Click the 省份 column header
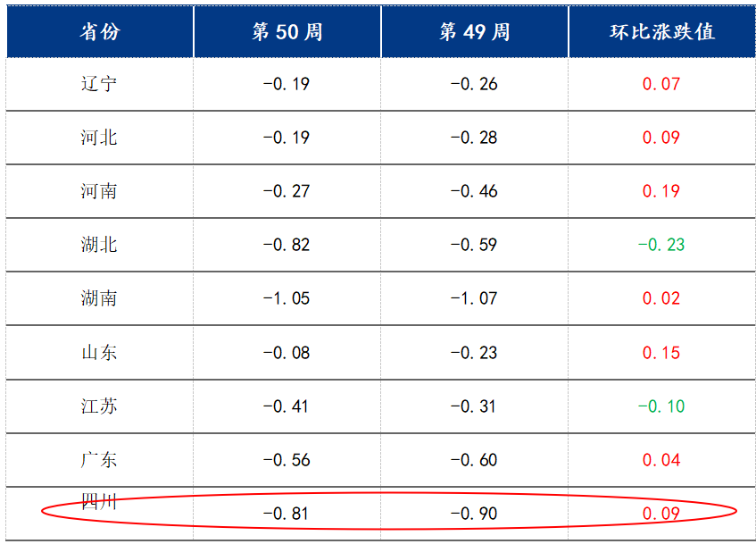Viewport: 756px width, 544px height. pos(99,32)
